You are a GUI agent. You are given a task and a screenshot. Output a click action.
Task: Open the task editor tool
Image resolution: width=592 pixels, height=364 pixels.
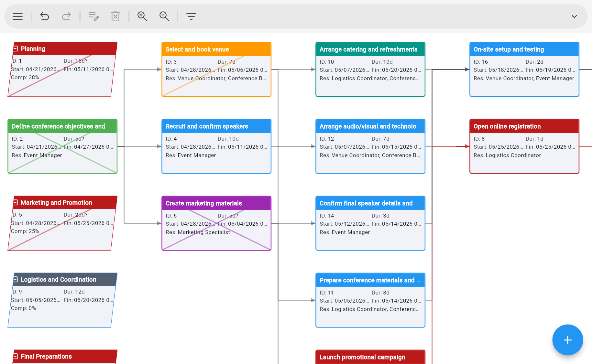[x=93, y=16]
